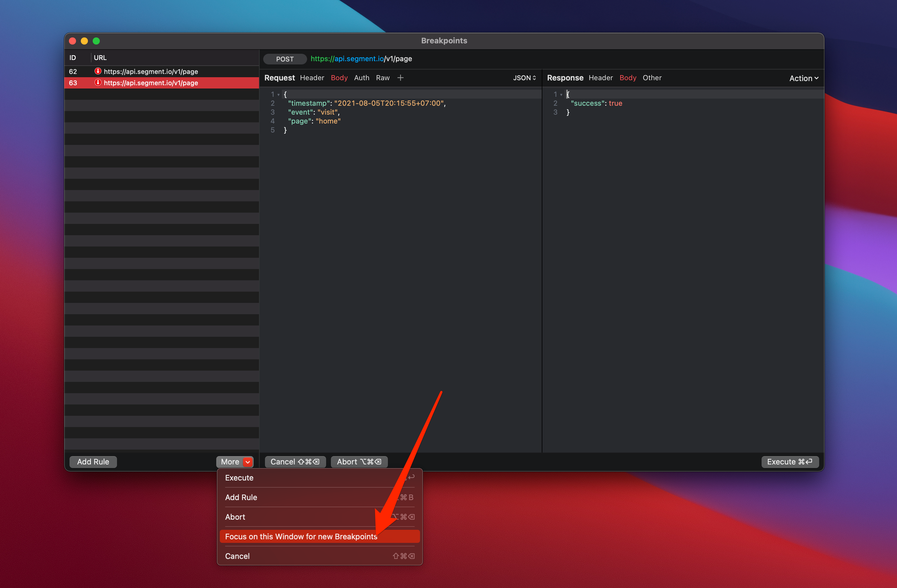The width and height of the screenshot is (897, 588).
Task: Collapse the response JSON fold arrow on line 1
Action: point(561,95)
